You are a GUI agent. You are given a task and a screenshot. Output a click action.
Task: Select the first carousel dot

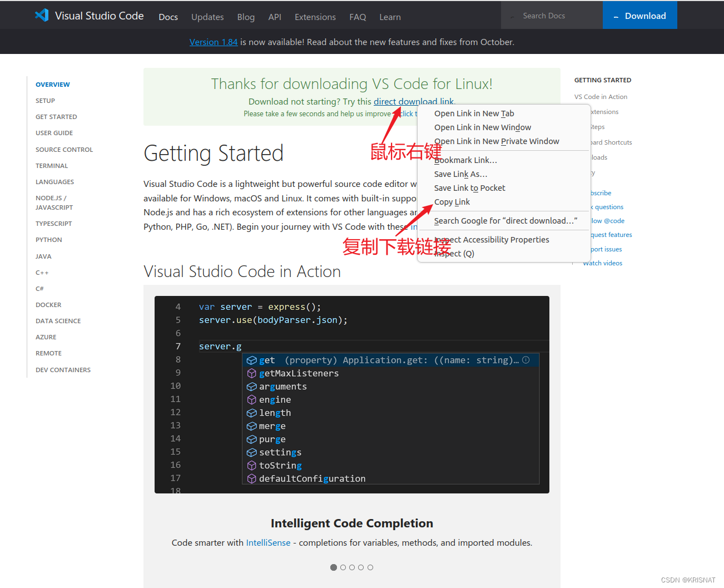coord(334,567)
